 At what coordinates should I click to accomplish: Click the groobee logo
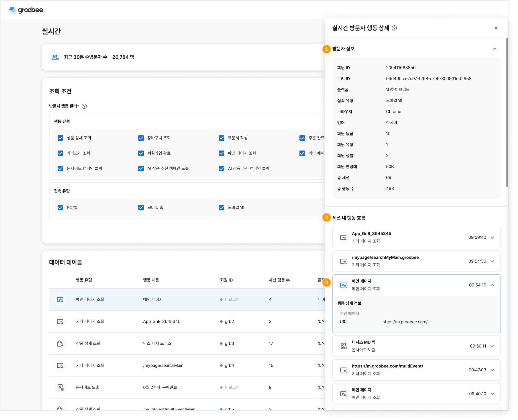(26, 10)
